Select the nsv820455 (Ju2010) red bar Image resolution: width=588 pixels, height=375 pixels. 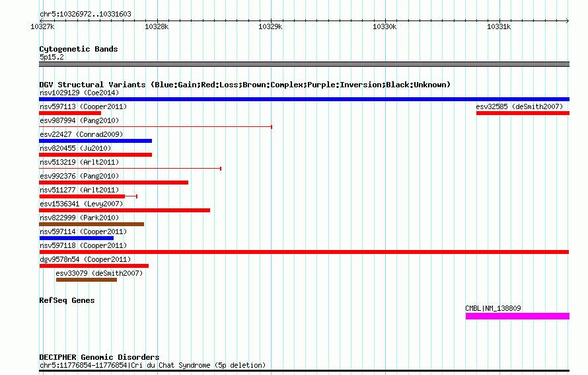pyautogui.click(x=96, y=155)
